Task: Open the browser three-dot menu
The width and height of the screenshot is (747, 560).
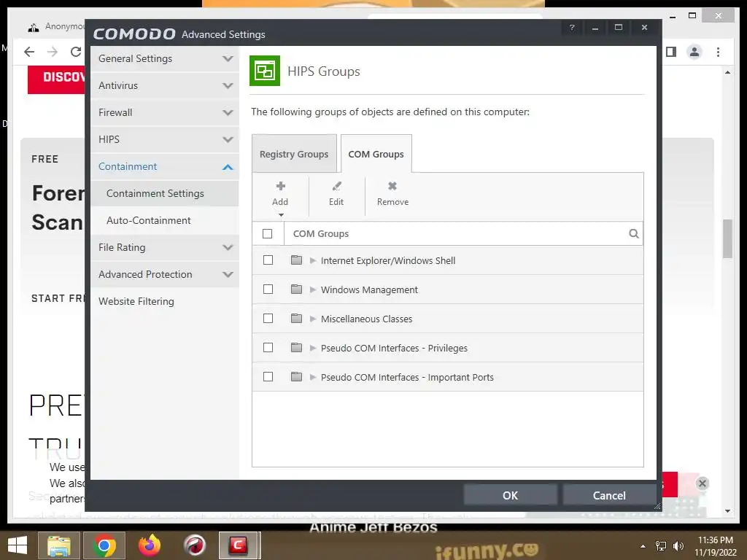Action: pyautogui.click(x=718, y=52)
